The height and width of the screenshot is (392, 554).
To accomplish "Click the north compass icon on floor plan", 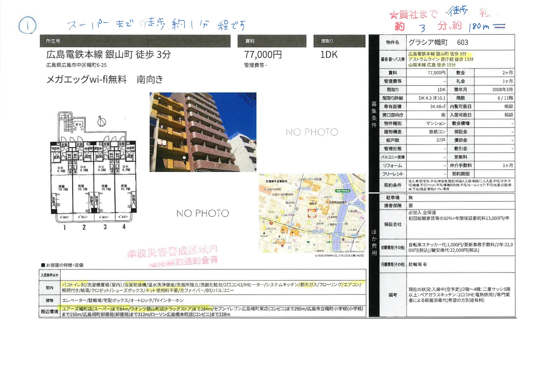I will click(102, 122).
